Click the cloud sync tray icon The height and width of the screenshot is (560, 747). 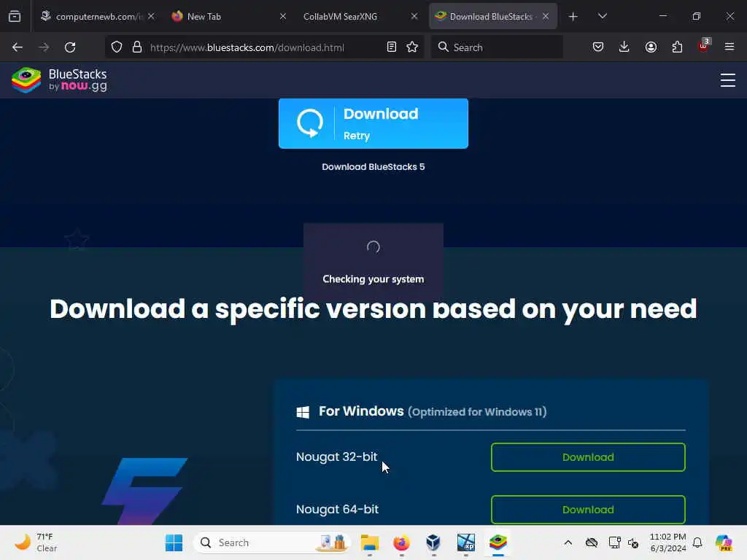pos(591,542)
